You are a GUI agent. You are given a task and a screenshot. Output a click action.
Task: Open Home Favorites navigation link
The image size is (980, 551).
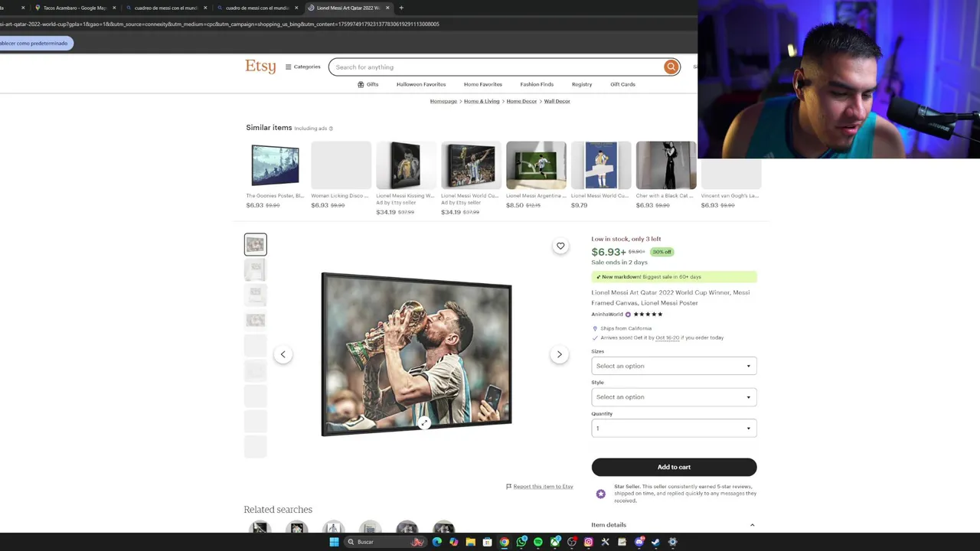click(x=483, y=84)
